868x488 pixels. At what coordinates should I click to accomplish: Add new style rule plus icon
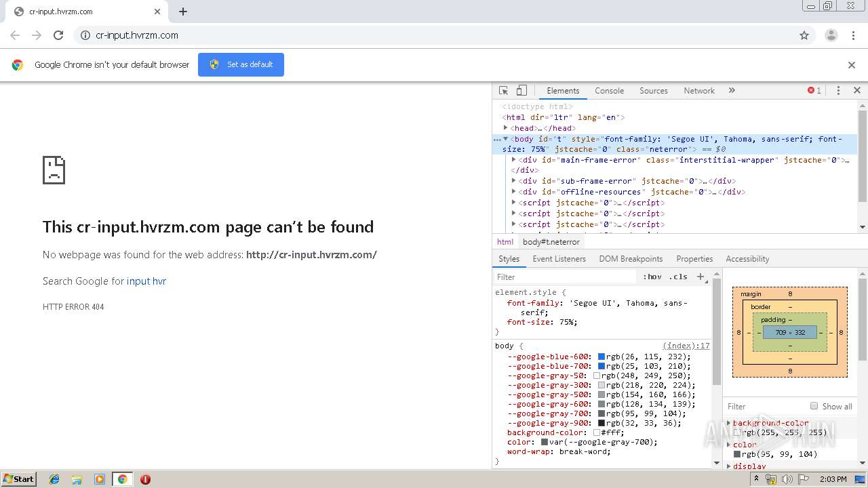701,277
